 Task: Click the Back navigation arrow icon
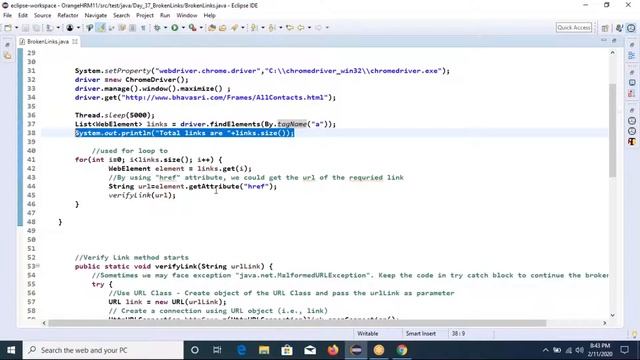(301, 28)
